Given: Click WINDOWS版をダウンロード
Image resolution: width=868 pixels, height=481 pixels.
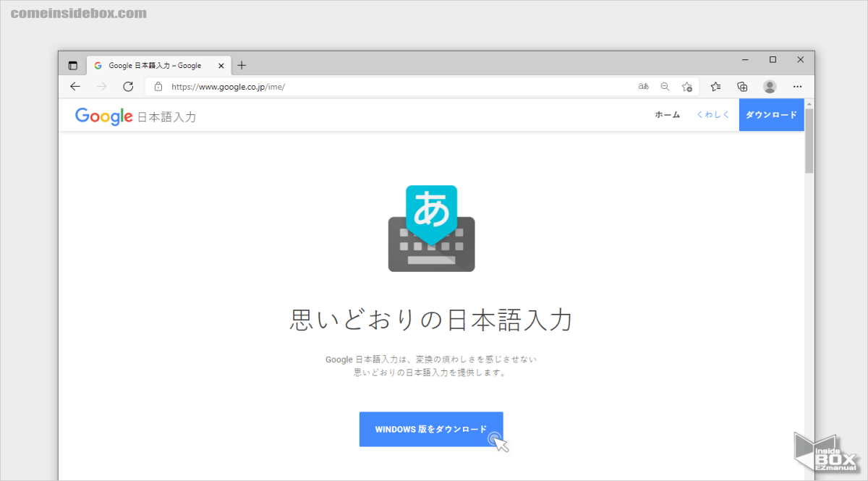Looking at the screenshot, I should [x=431, y=429].
